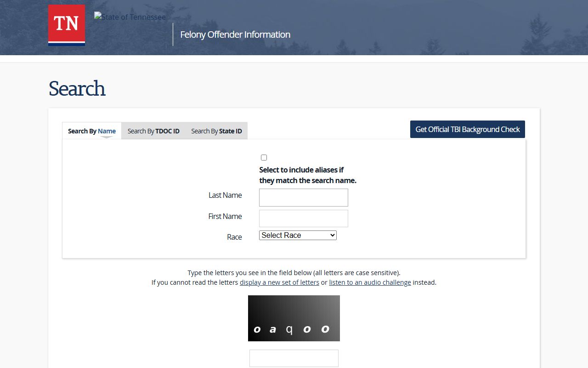The width and height of the screenshot is (588, 368).
Task: Expand the Select Race dropdown
Action: click(298, 236)
